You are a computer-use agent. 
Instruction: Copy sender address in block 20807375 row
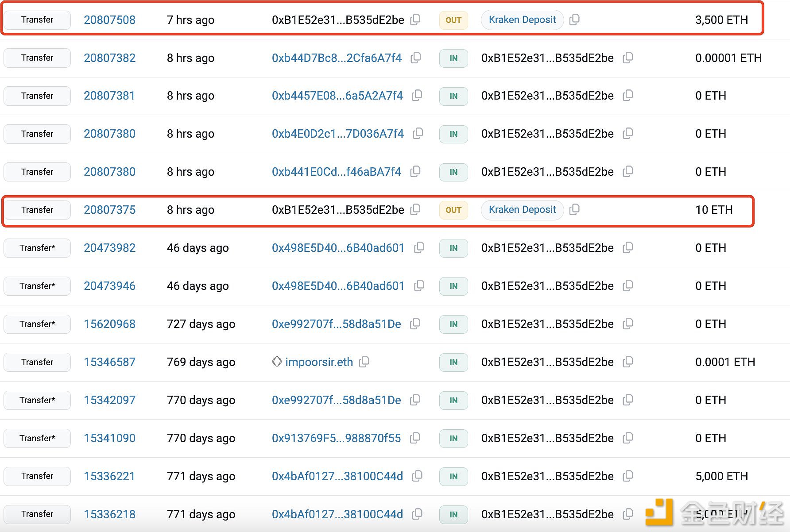415,209
